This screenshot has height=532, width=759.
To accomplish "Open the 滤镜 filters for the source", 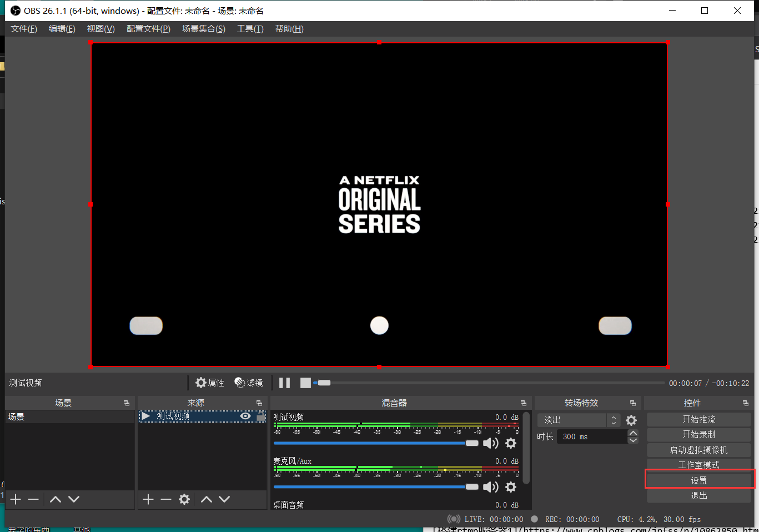I will tap(249, 383).
